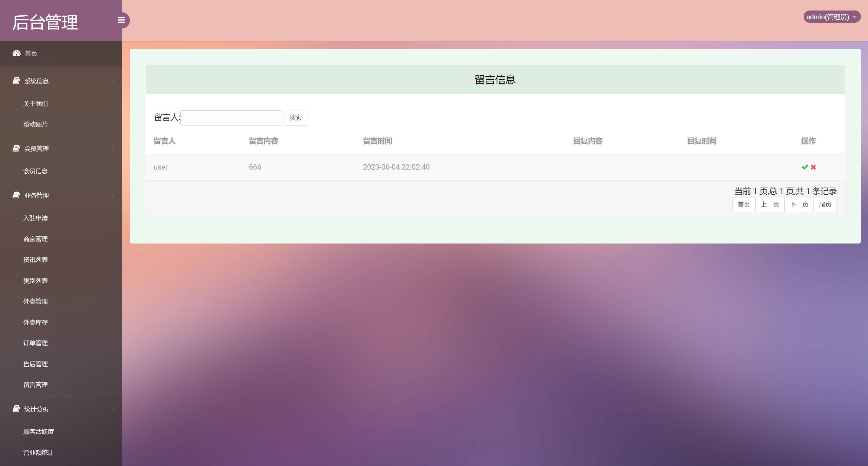Select 订单管理 from the sidebar

click(35, 343)
